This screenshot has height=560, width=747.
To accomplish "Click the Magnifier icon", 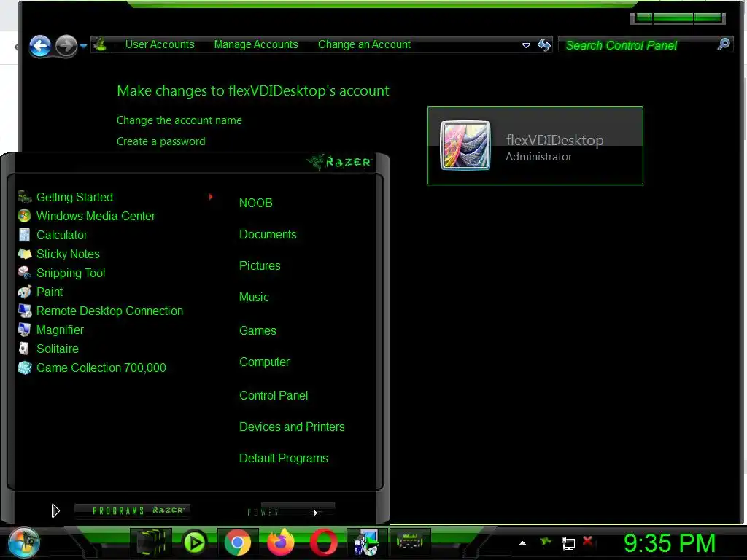I will pyautogui.click(x=24, y=330).
